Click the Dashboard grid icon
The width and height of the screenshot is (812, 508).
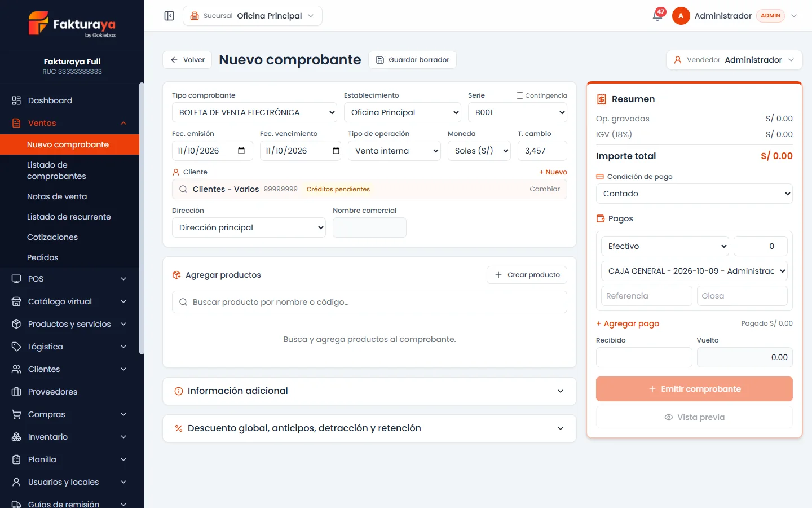[x=16, y=100]
